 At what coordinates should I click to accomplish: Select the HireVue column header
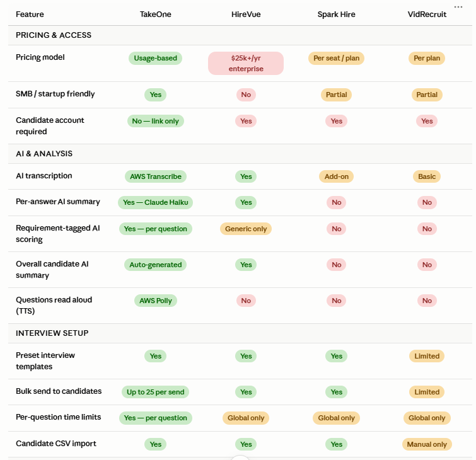coord(246,14)
